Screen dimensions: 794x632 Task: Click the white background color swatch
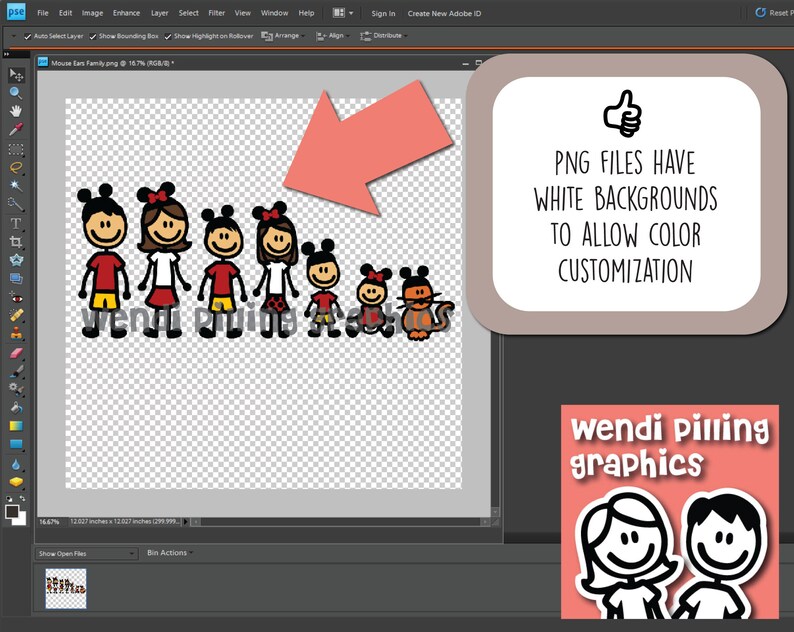tap(21, 520)
